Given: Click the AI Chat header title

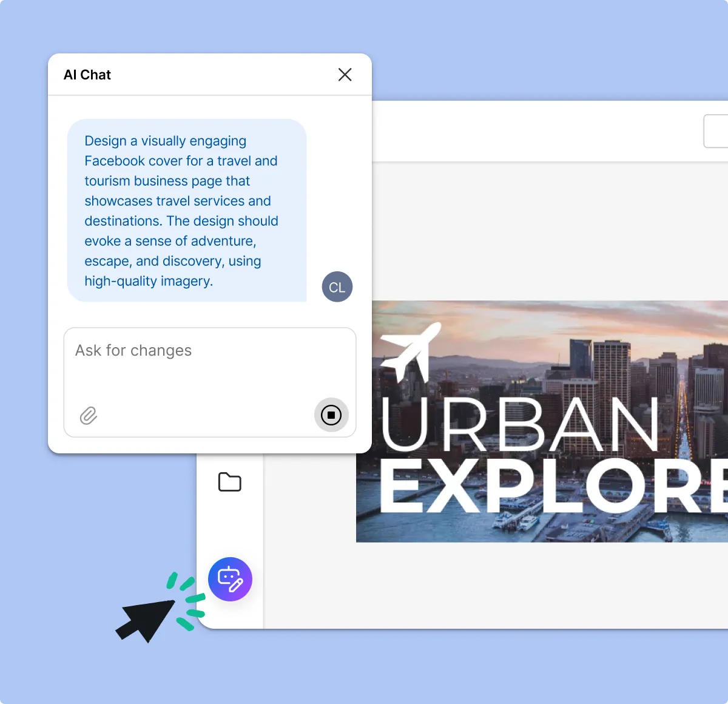Looking at the screenshot, I should pos(87,74).
